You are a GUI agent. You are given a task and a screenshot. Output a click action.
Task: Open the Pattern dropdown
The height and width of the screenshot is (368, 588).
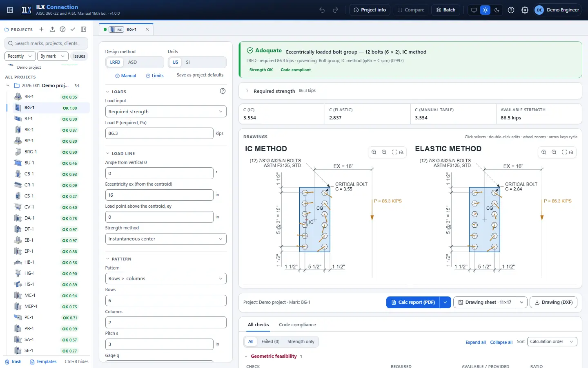pos(166,278)
